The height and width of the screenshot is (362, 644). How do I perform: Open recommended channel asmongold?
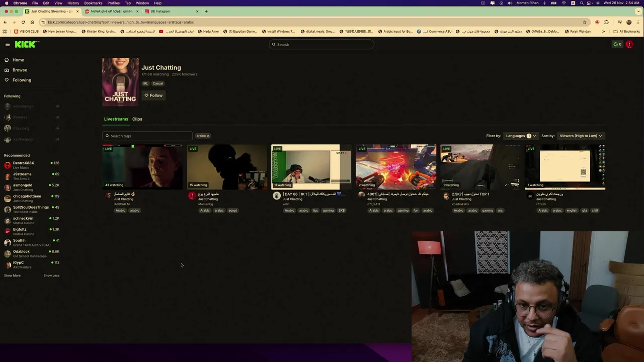pos(32,187)
